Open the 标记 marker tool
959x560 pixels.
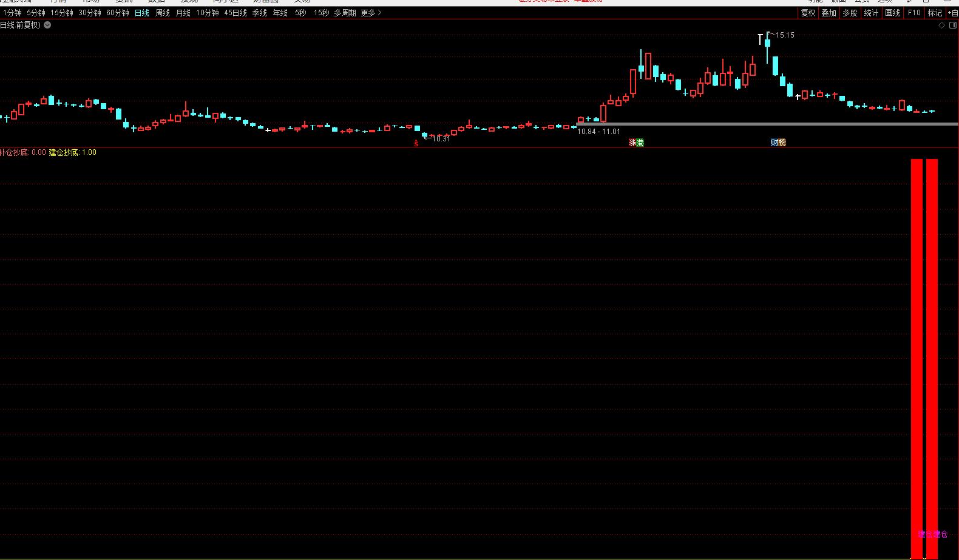coord(935,13)
